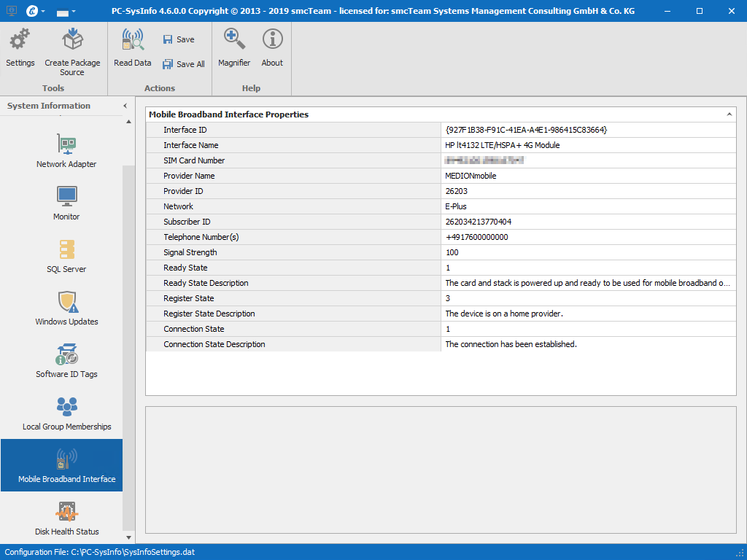Click the Ready State Description value text

click(587, 283)
